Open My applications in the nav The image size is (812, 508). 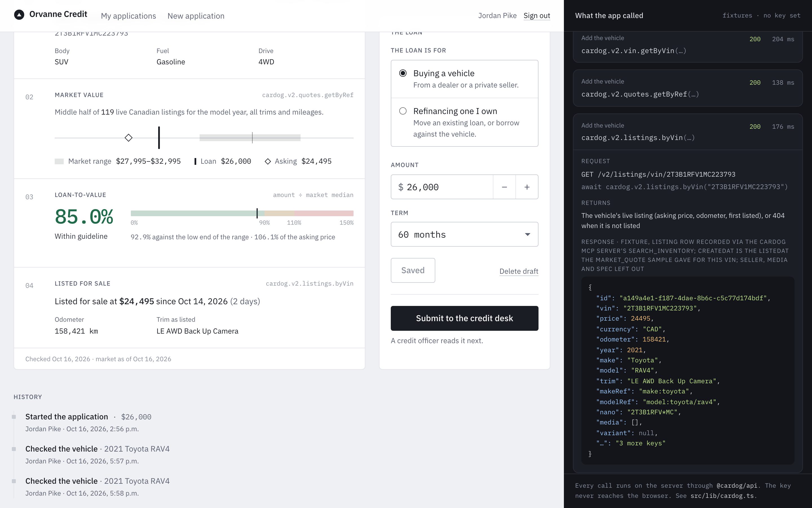(x=129, y=16)
